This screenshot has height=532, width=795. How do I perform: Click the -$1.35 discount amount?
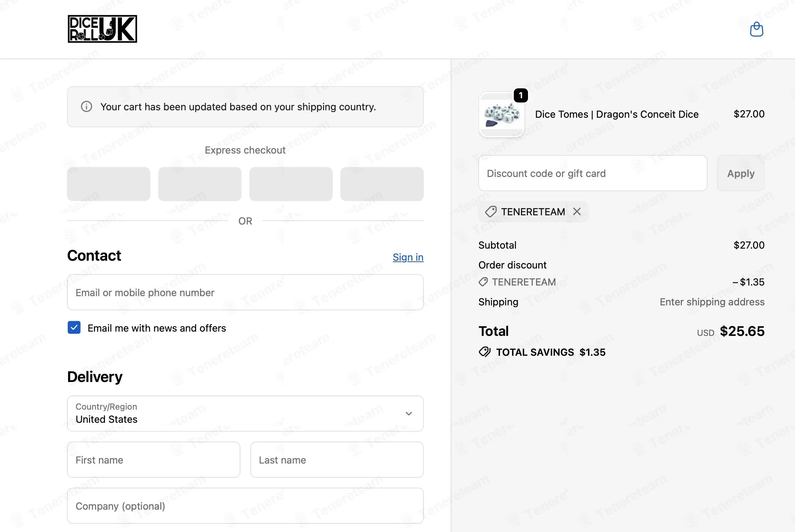(x=749, y=282)
